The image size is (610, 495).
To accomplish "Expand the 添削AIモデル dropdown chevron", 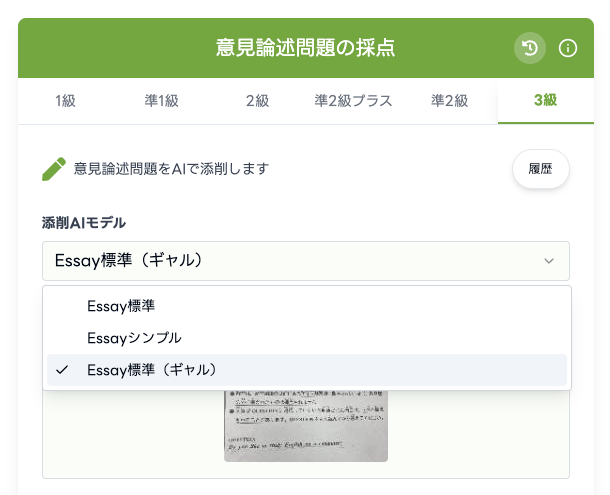I will pyautogui.click(x=548, y=261).
